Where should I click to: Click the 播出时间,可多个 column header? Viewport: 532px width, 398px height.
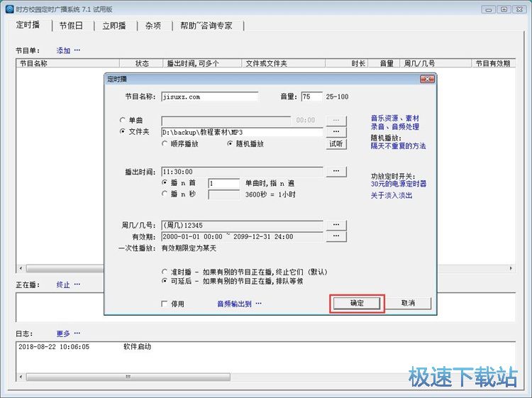[203, 63]
